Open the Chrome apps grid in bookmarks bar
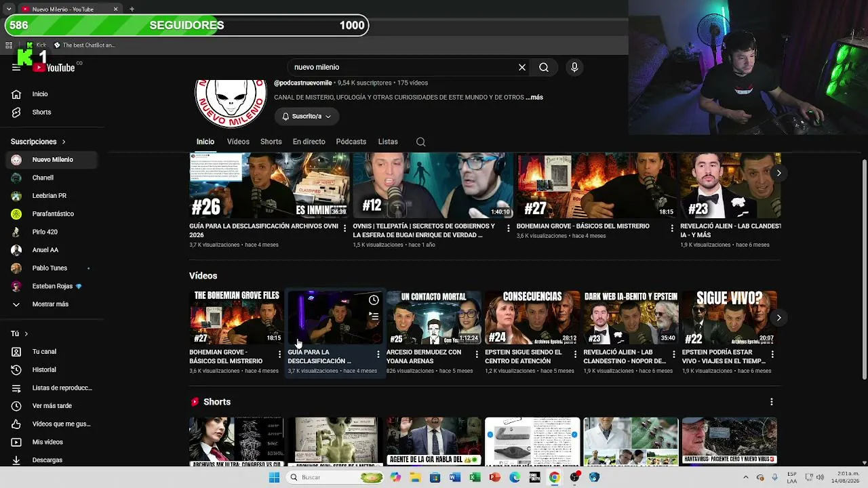The height and width of the screenshot is (488, 868). pos(9,45)
